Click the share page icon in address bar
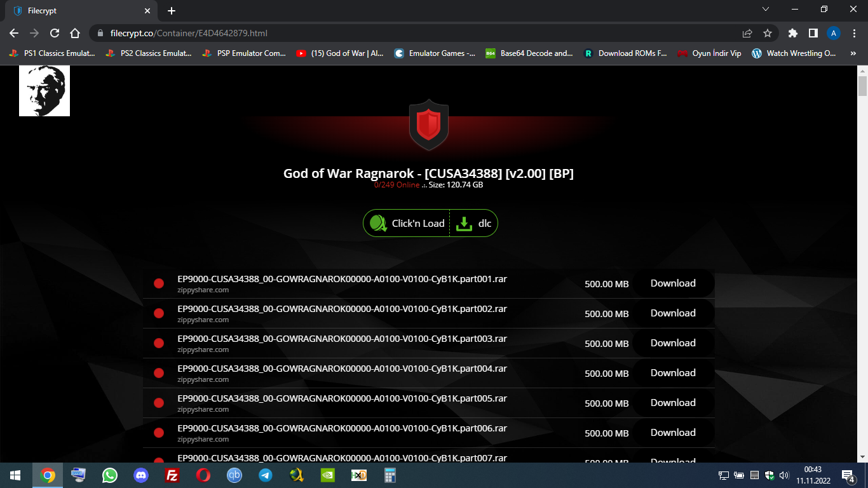 point(747,33)
